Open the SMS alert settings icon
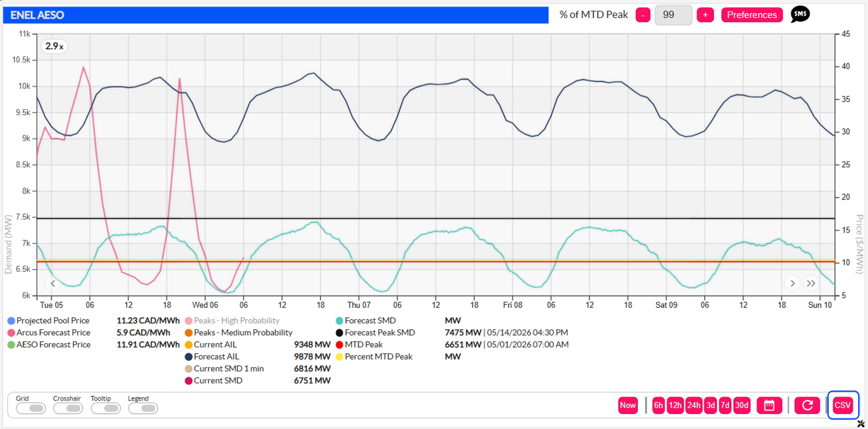 [x=800, y=14]
